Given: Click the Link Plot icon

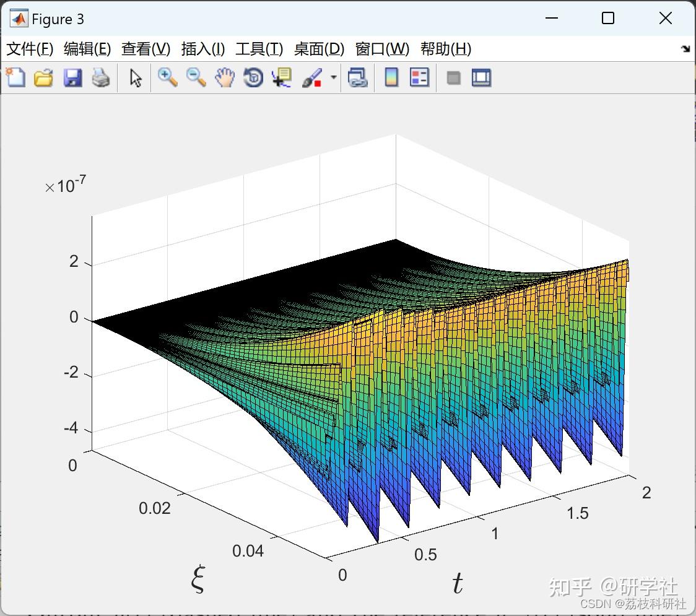Looking at the screenshot, I should (x=358, y=77).
